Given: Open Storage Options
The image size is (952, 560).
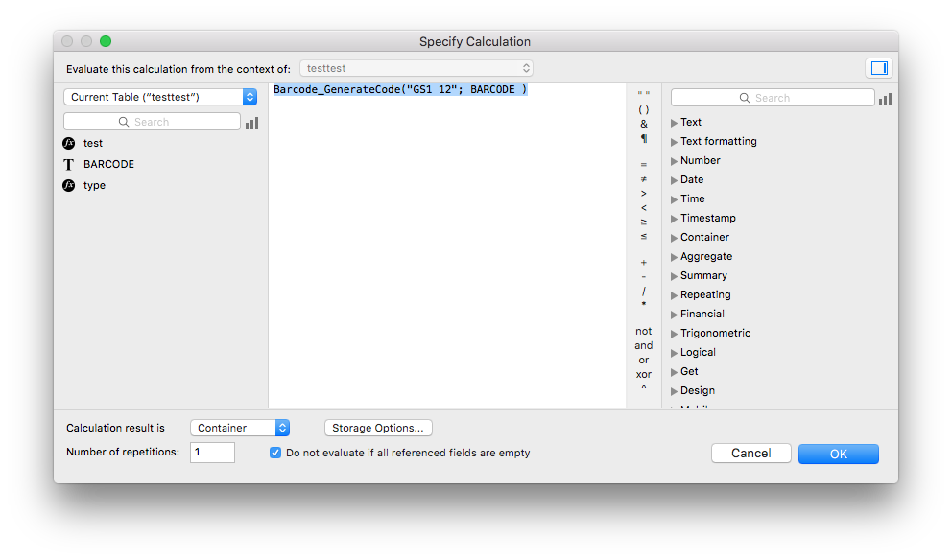Looking at the screenshot, I should (x=378, y=428).
